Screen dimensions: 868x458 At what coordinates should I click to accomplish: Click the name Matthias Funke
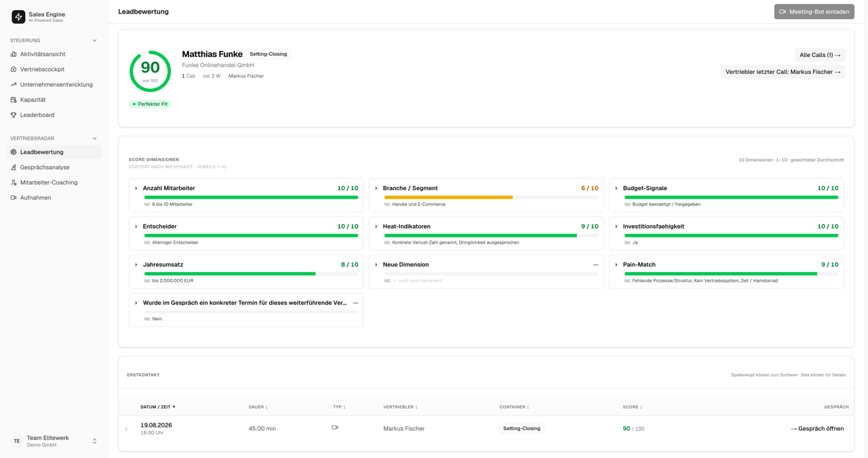[212, 54]
